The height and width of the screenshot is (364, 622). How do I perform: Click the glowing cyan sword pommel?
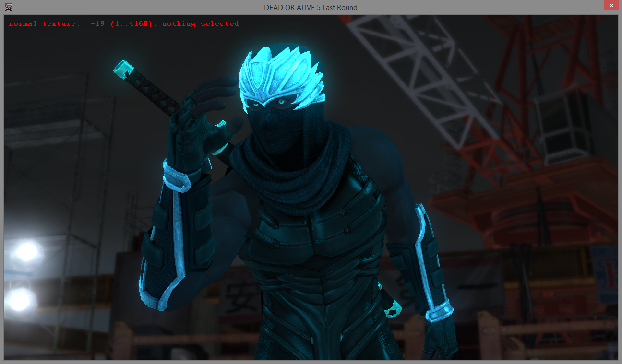click(x=124, y=69)
